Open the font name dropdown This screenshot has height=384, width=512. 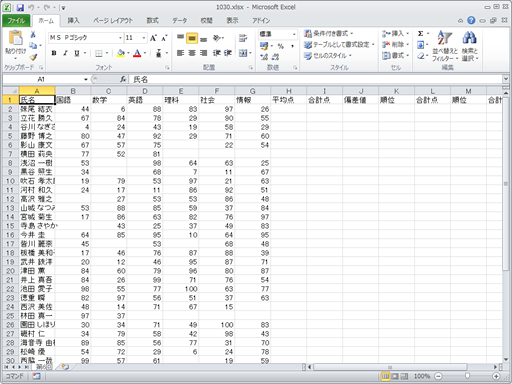(120, 38)
